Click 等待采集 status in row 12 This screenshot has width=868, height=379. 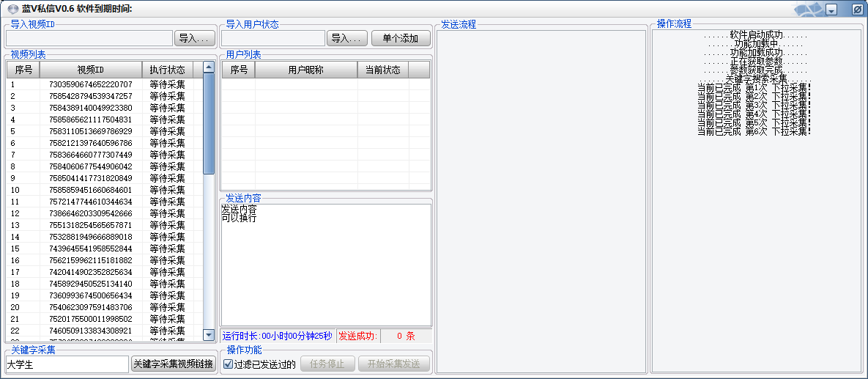point(167,213)
